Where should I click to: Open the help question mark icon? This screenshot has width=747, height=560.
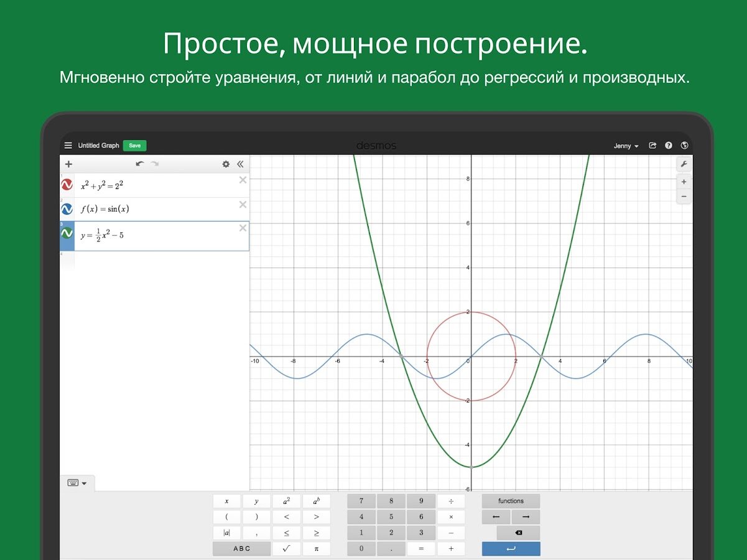tap(668, 145)
